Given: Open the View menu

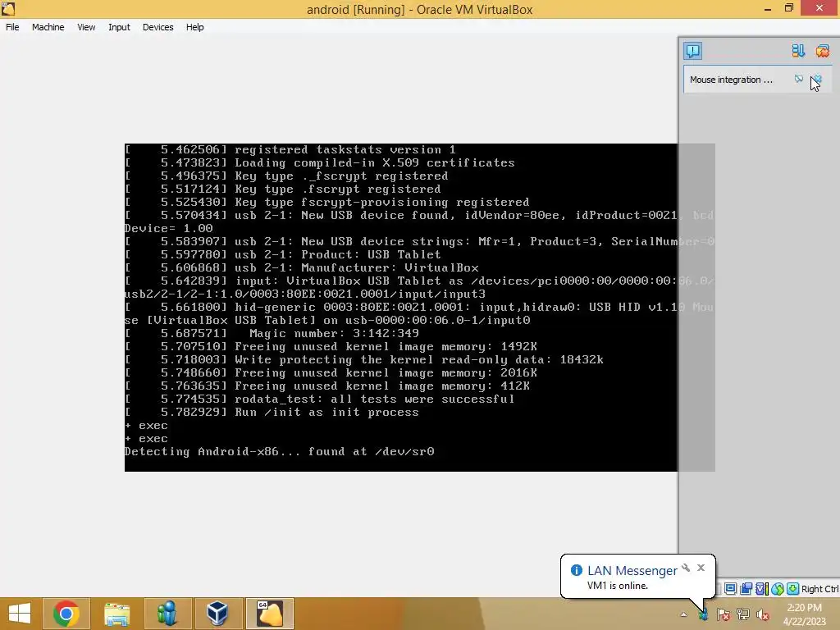Looking at the screenshot, I should click(85, 27).
